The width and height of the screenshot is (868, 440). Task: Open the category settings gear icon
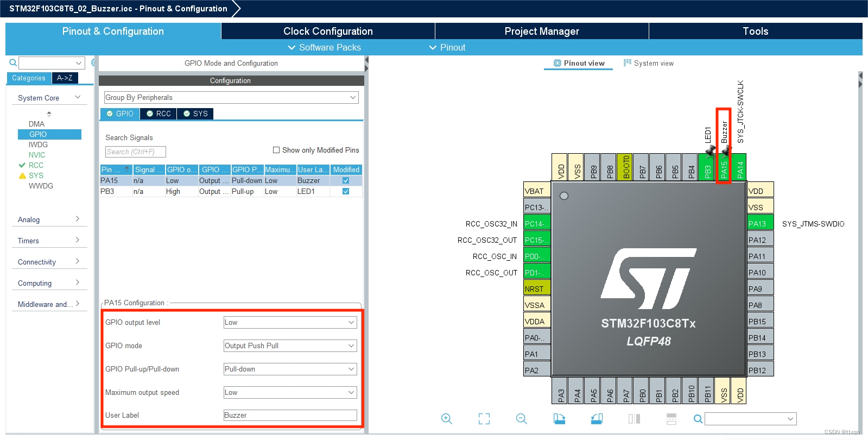(x=93, y=63)
